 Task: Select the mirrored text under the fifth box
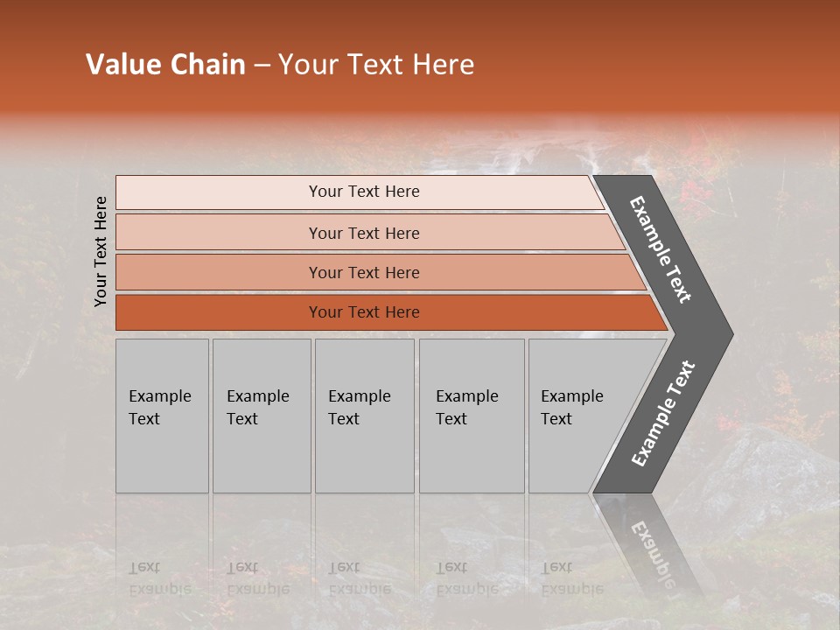coord(571,578)
